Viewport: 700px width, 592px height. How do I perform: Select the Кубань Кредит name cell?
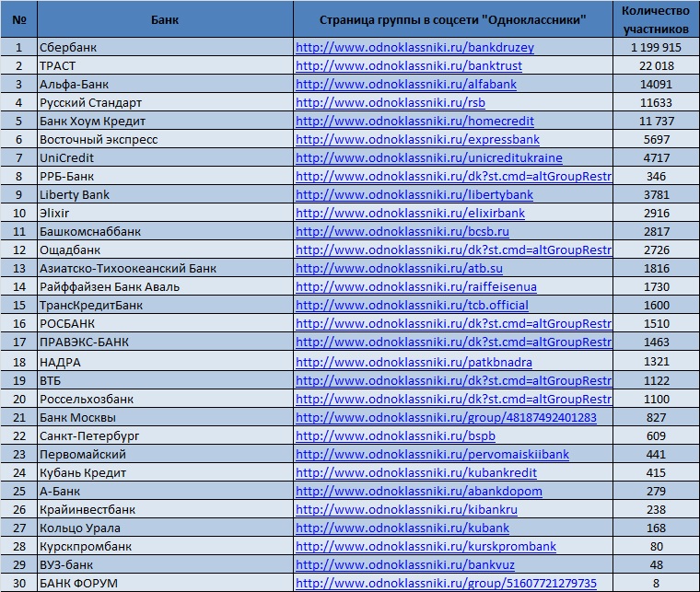click(x=165, y=472)
